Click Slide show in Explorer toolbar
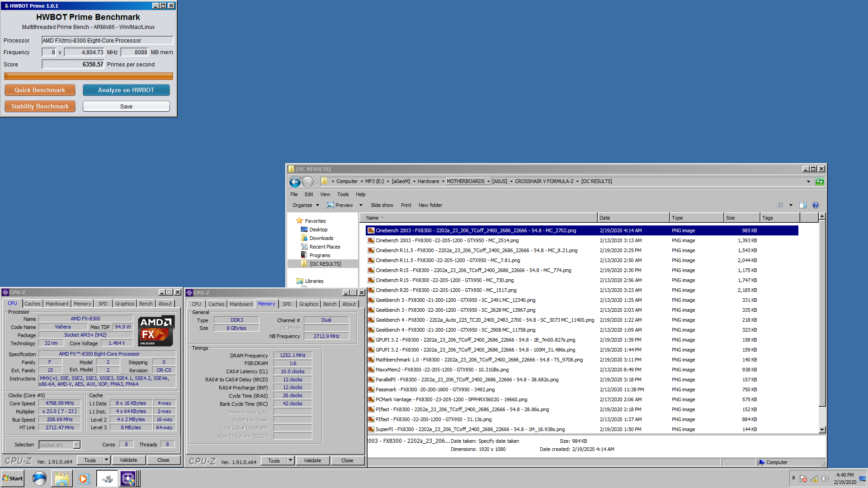This screenshot has width=868, height=488. click(382, 205)
